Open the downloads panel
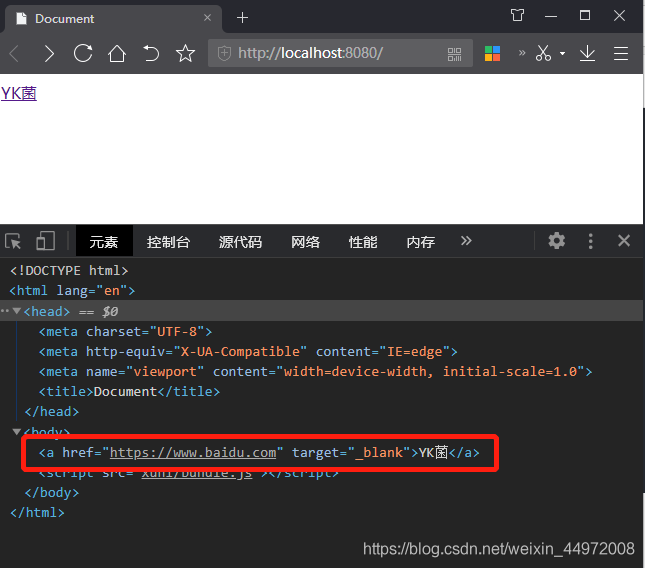 click(x=587, y=53)
